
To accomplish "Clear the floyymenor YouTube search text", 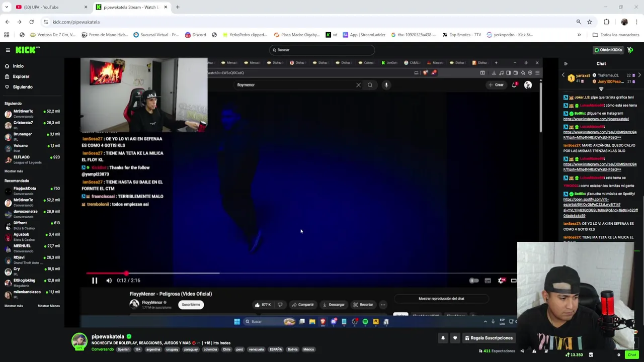I will click(x=358, y=85).
